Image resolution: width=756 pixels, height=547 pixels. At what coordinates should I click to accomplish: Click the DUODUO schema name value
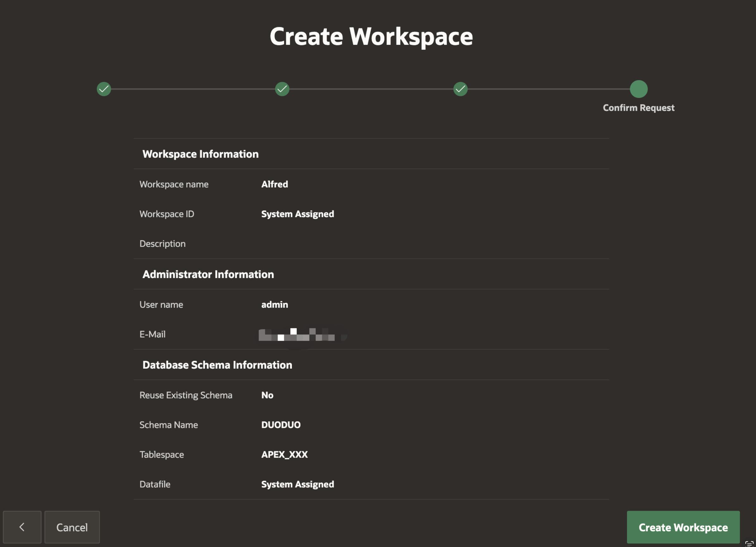[281, 425]
